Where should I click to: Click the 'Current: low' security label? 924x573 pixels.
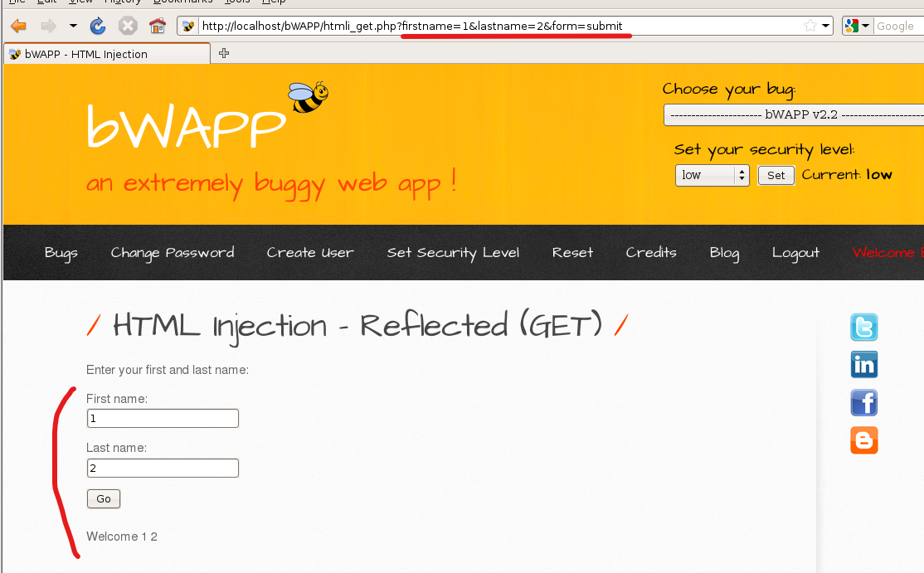click(x=847, y=175)
